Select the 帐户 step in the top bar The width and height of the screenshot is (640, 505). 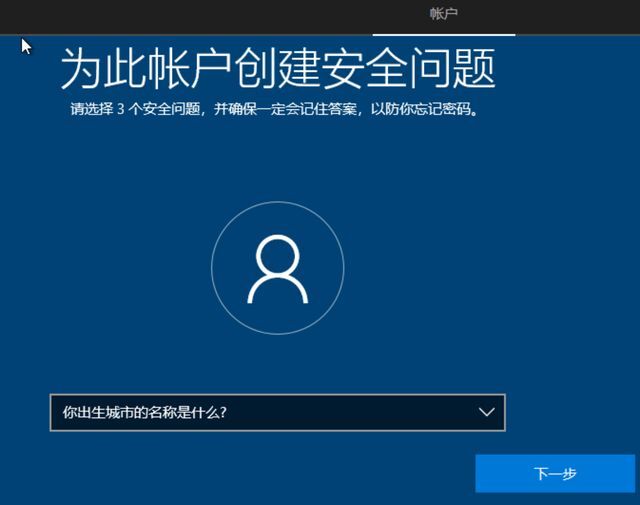tap(443, 14)
